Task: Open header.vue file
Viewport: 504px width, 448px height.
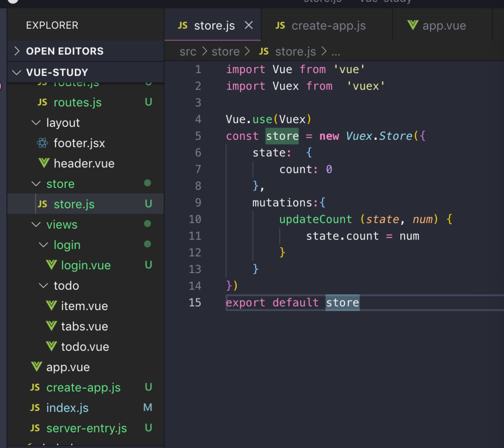Action: pos(86,163)
